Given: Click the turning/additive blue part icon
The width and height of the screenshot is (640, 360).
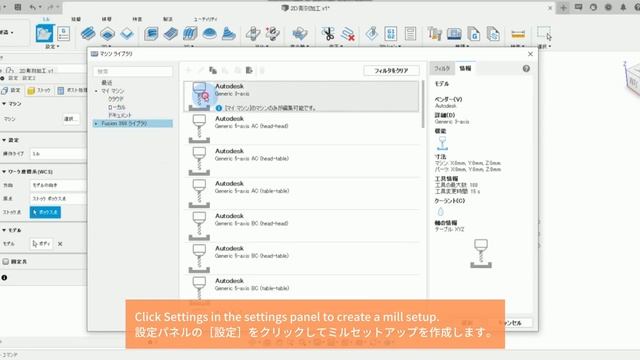Looking at the screenshot, I should point(300,33).
